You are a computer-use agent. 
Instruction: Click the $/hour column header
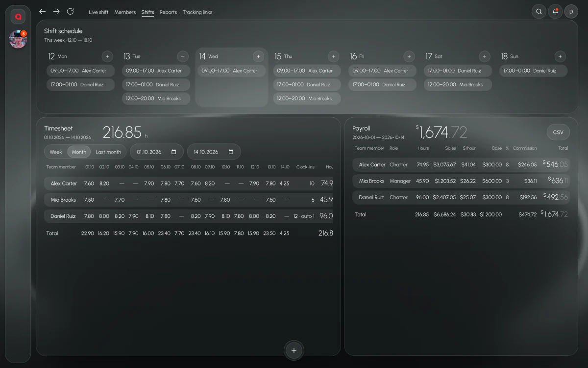[469, 148]
